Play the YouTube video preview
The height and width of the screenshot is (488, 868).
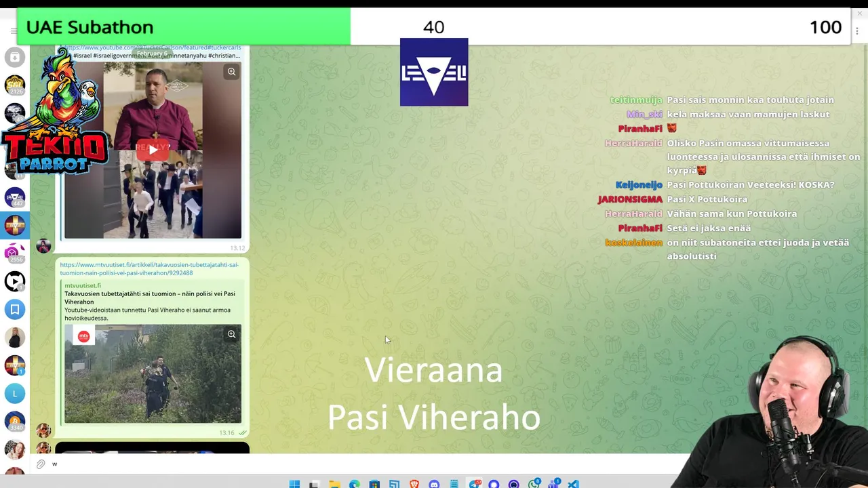(153, 150)
